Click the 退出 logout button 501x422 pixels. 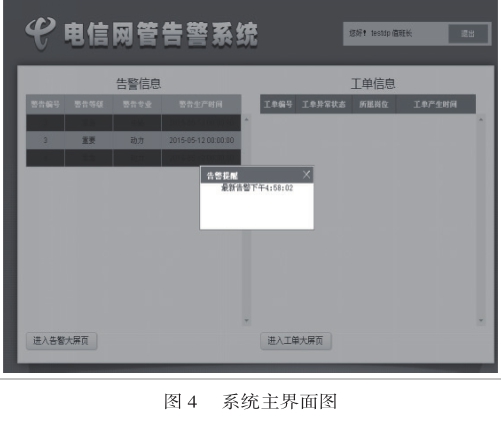pyautogui.click(x=468, y=33)
